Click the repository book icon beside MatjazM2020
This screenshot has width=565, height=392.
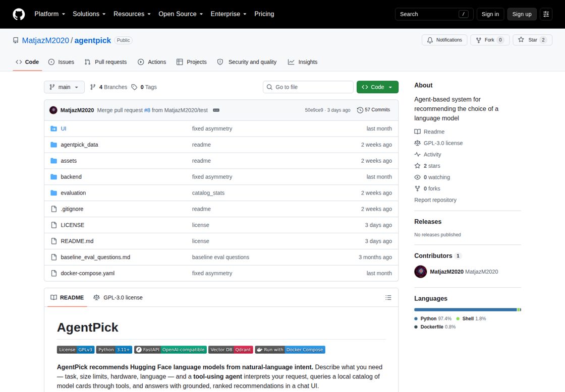coord(16,40)
